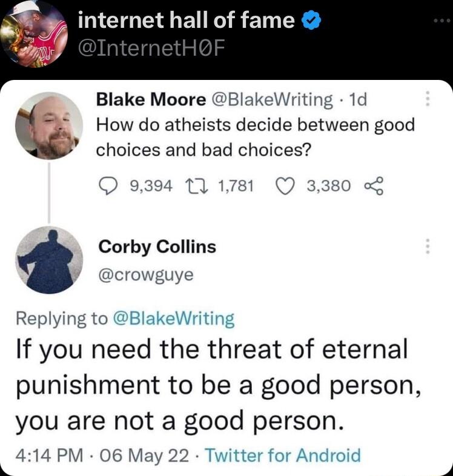Open the three-dot menu on Corby Collins' reply
453x476 pixels.
[428, 246]
